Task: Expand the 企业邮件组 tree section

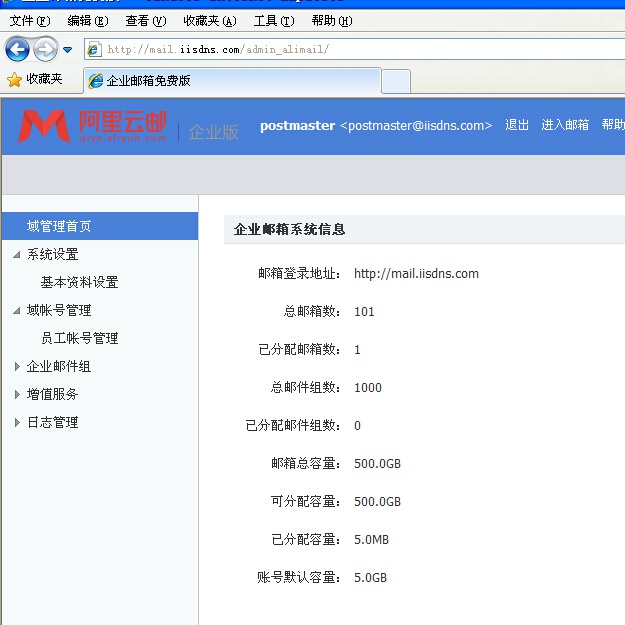Action: pyautogui.click(x=17, y=367)
